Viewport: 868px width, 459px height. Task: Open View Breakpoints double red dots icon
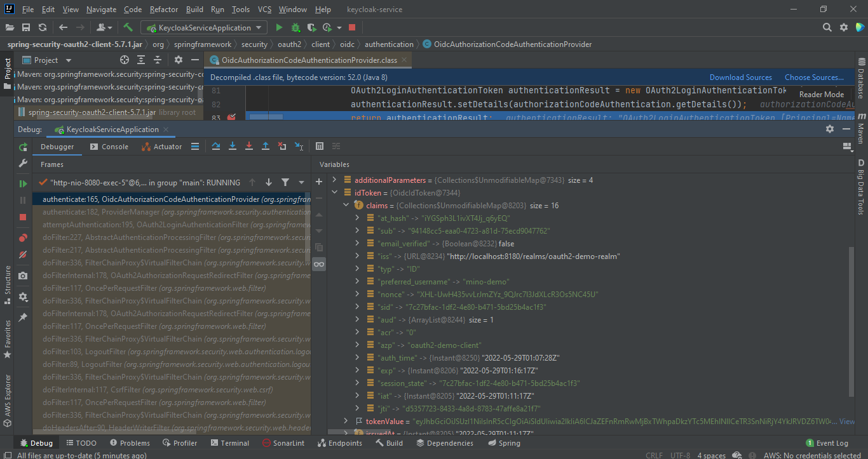[x=23, y=238]
